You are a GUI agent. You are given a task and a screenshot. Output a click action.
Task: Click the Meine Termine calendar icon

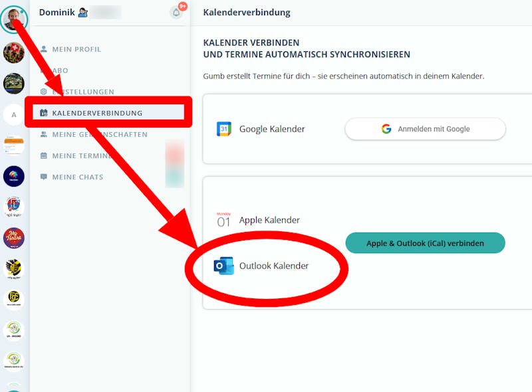(44, 155)
